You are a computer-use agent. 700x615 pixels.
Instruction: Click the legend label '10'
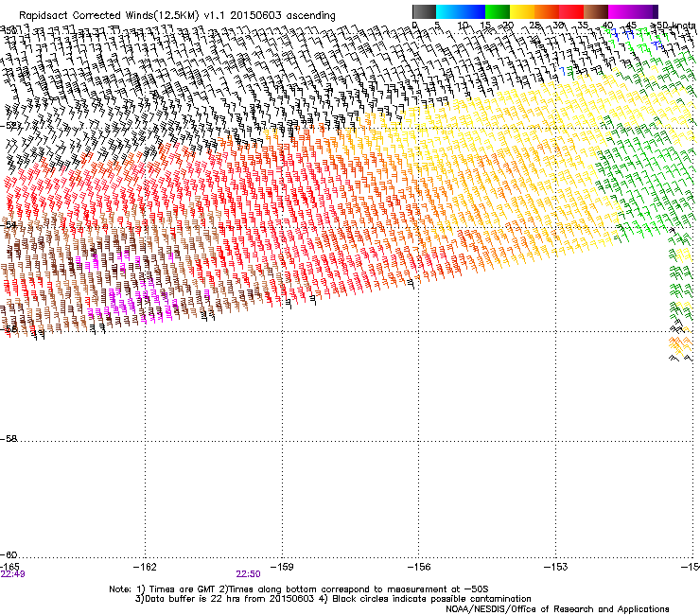[463, 26]
